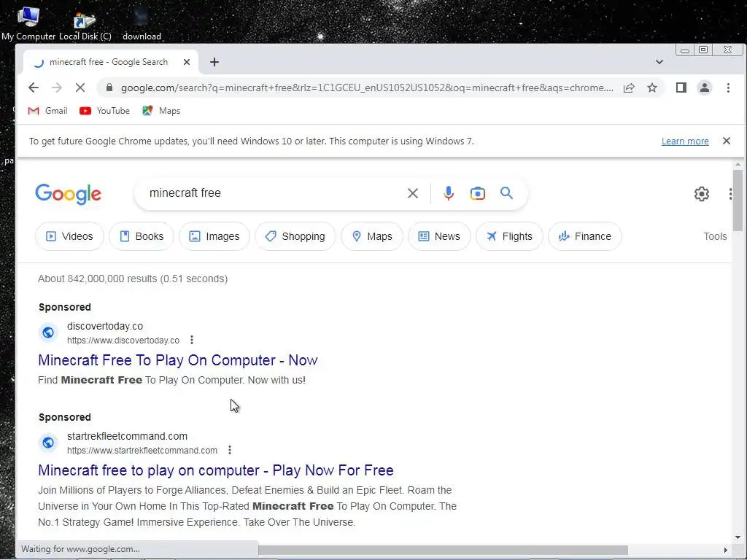Open YouTube bookmark
This screenshot has height=560, width=747.
click(x=104, y=111)
